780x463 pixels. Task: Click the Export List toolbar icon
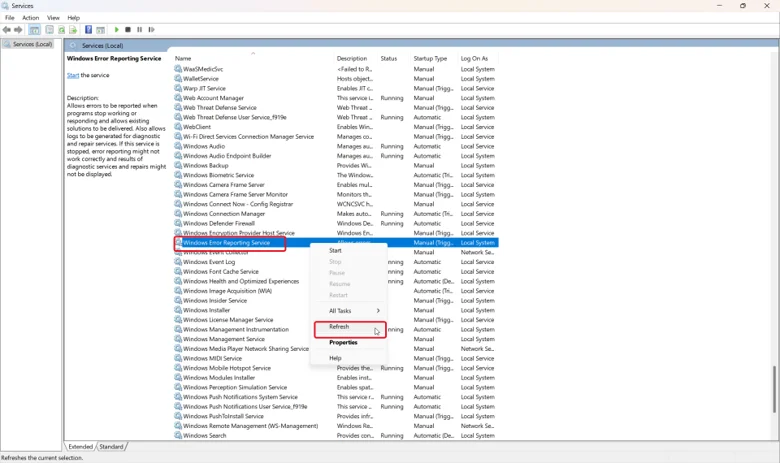[x=73, y=30]
